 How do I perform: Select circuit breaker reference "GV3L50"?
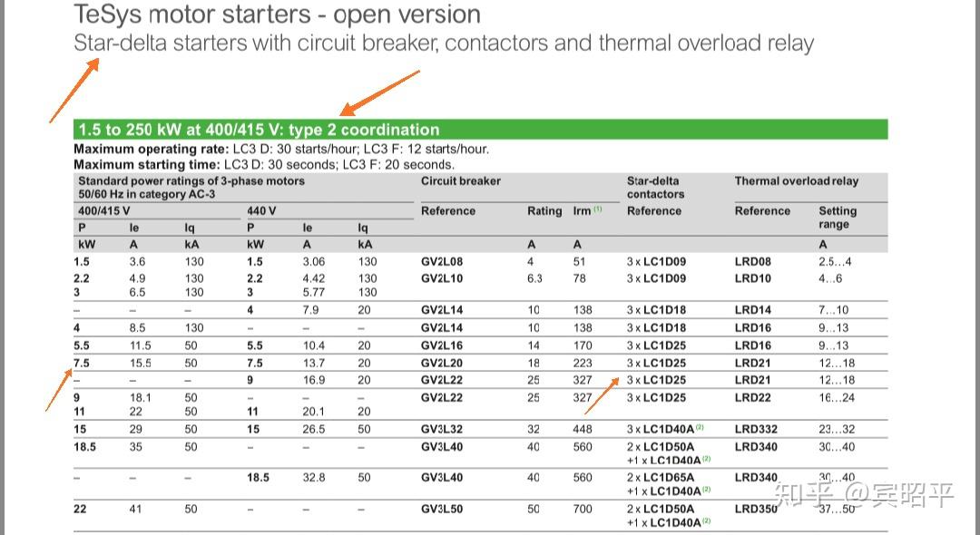point(442,509)
